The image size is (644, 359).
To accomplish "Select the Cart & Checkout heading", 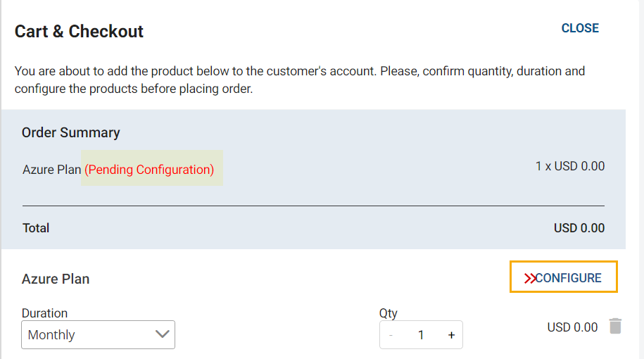I will coord(79,32).
